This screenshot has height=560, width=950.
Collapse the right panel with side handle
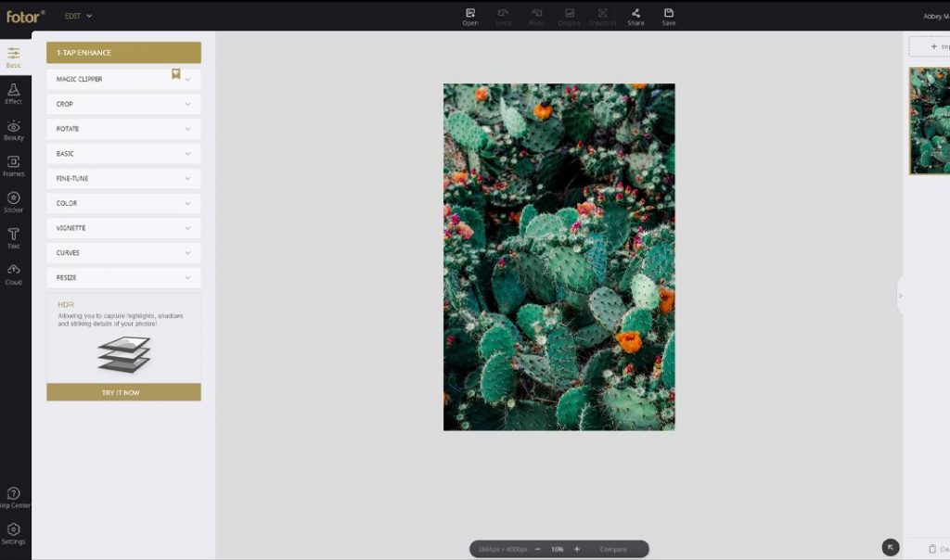coord(900,296)
